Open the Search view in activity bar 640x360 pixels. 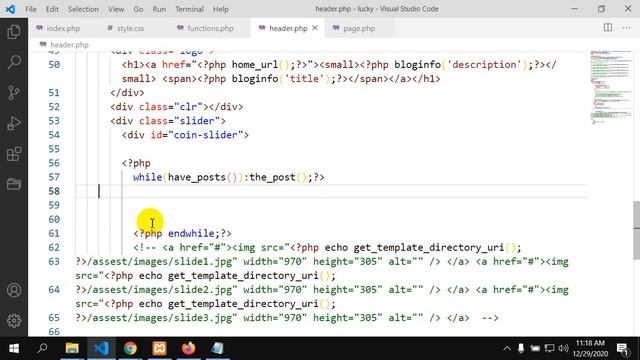(14, 62)
